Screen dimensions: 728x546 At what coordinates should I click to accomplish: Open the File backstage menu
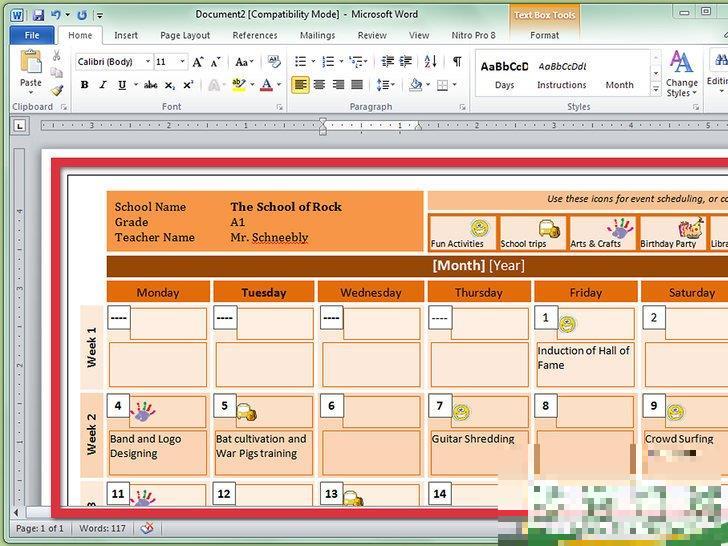point(32,35)
